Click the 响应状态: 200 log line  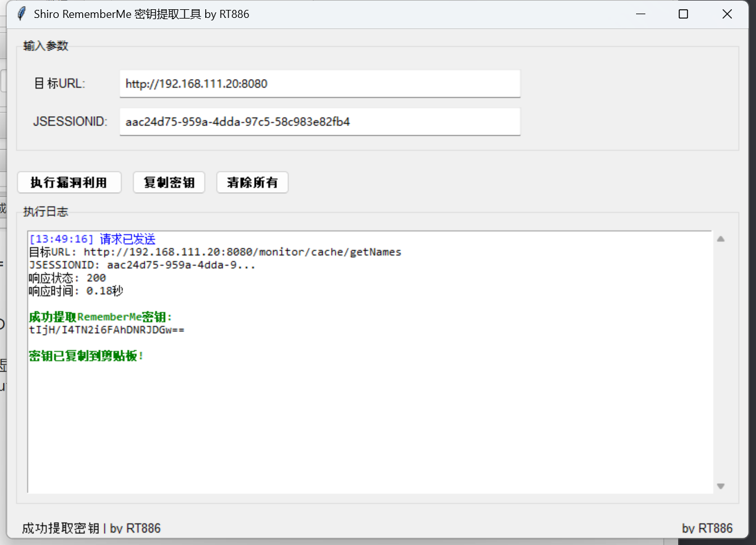tap(67, 278)
